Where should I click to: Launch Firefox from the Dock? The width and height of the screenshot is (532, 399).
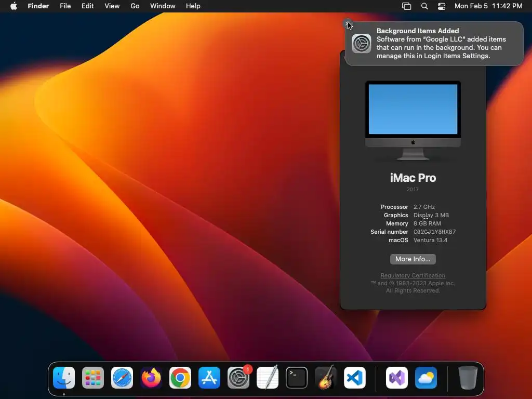(151, 378)
